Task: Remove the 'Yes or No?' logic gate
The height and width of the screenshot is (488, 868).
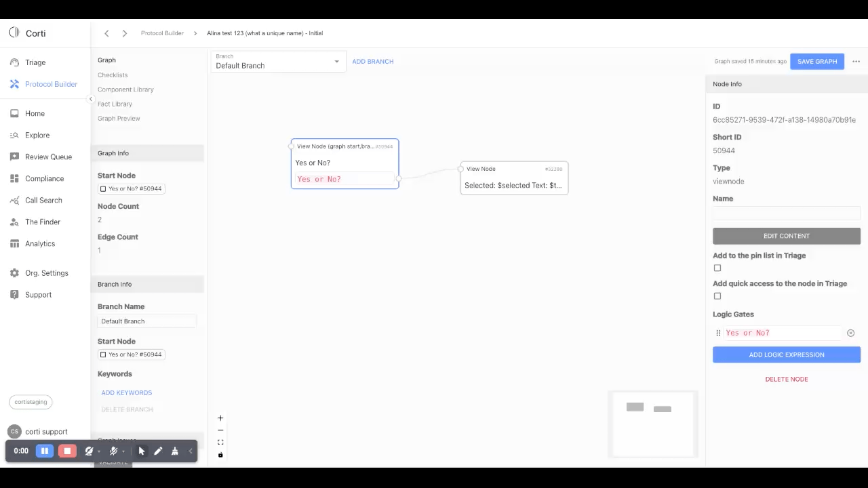Action: pos(850,333)
